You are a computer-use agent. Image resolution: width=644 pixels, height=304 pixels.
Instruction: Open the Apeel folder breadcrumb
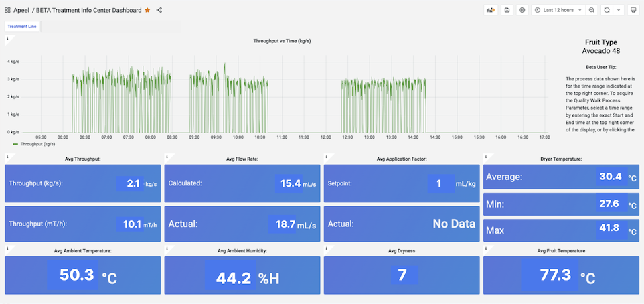[x=21, y=10]
